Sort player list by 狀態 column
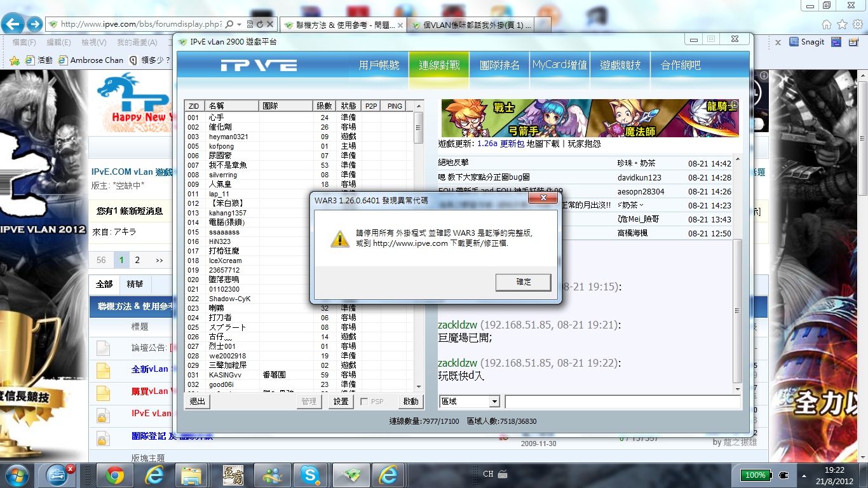868x488 pixels. (348, 106)
